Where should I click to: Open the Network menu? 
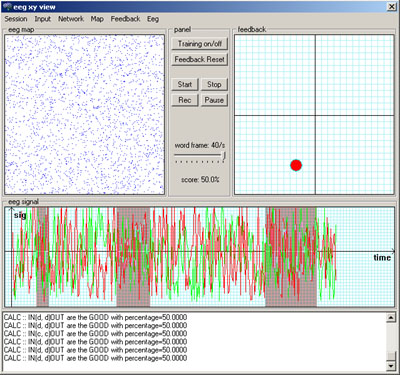pyautogui.click(x=71, y=19)
